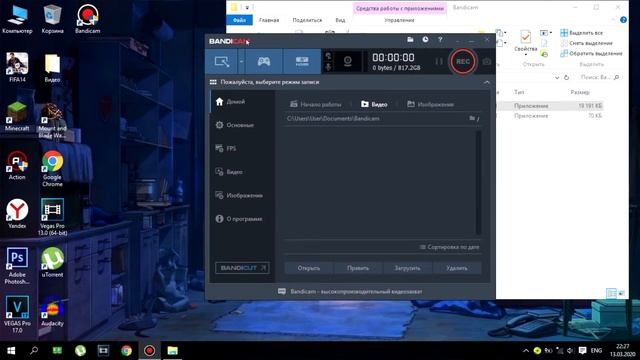Screen dimensions: 640x360
Task: Open scheduled recording clock icon
Action: (x=425, y=40)
